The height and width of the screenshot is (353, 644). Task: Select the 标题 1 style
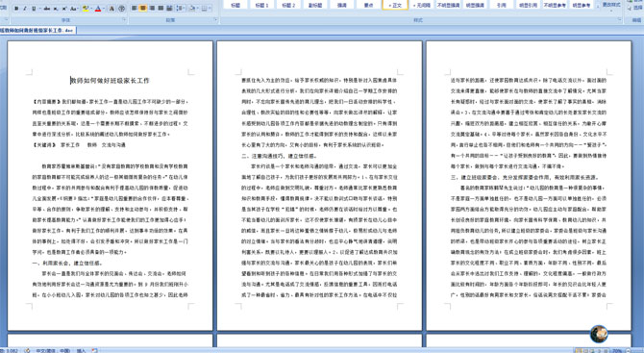pos(262,5)
